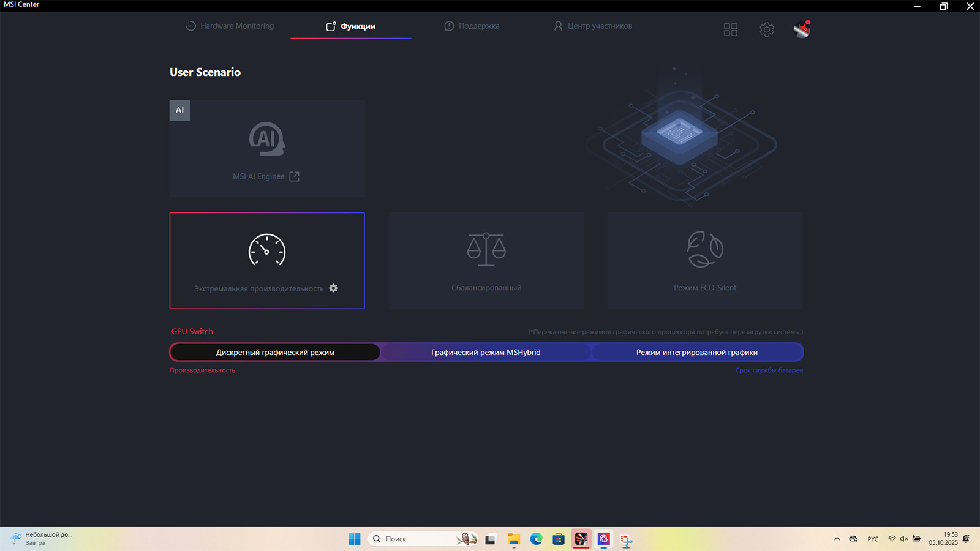Viewport: 980px width, 551px height.
Task: Select the ECO-Silent leaf mode icon
Action: pos(704,249)
